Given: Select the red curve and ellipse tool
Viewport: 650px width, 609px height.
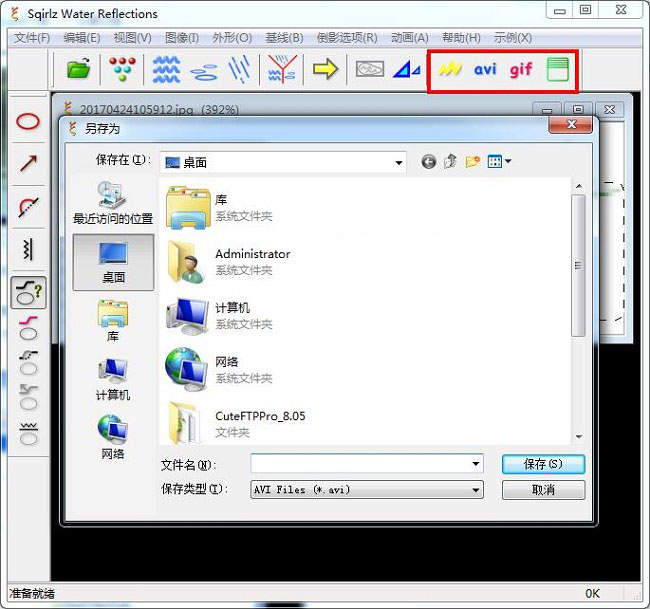Looking at the screenshot, I should [28, 328].
